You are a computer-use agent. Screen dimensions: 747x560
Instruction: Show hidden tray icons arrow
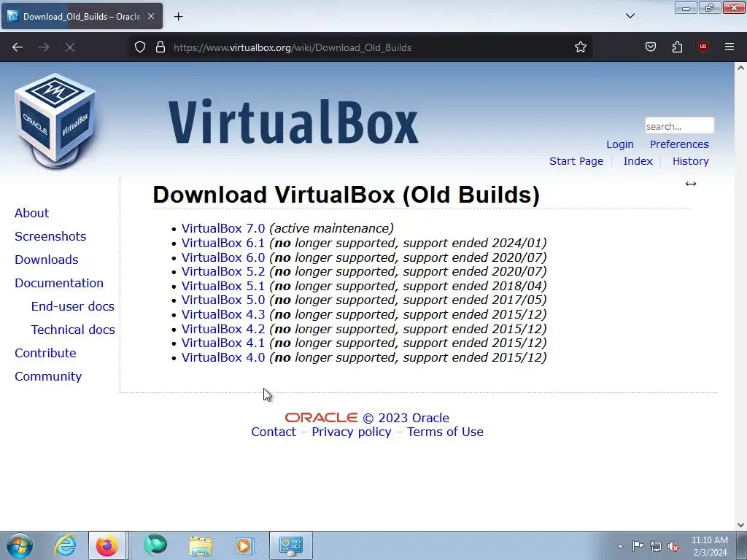click(x=620, y=546)
